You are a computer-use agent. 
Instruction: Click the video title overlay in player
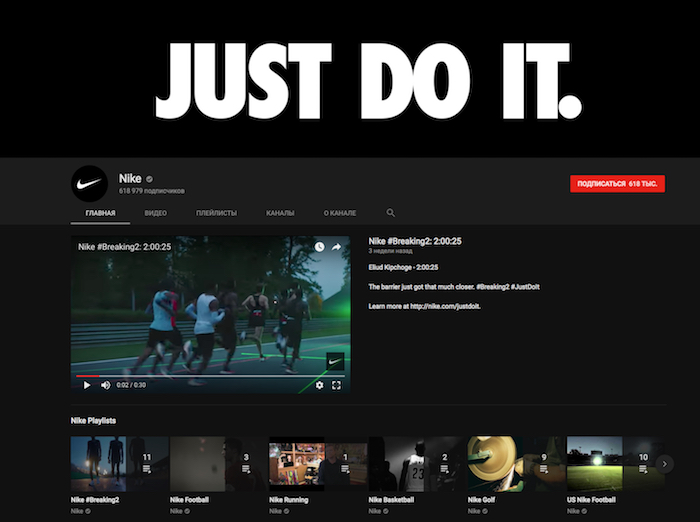(125, 247)
